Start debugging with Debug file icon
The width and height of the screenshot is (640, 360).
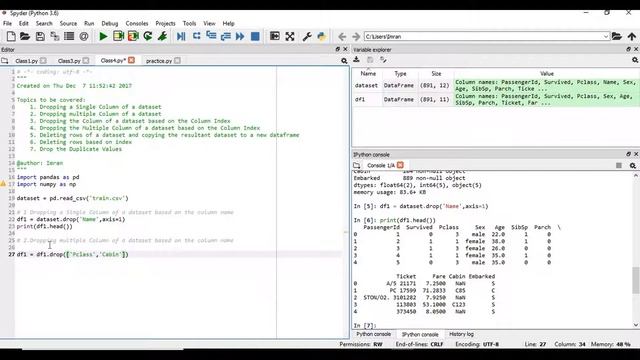pos(181,36)
